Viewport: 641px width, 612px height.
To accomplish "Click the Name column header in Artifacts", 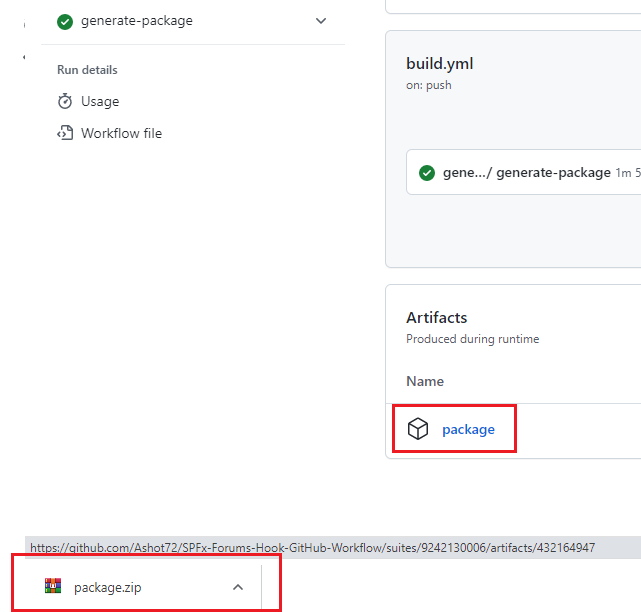I will click(x=425, y=381).
